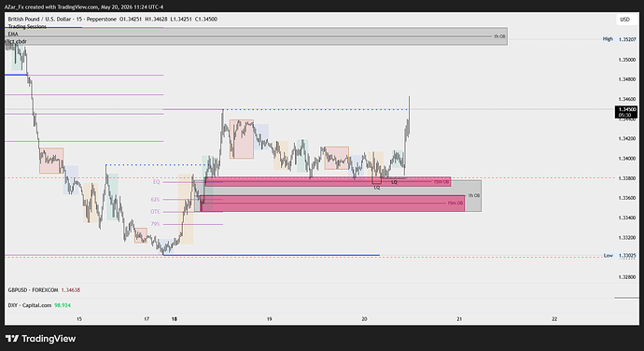Click the 62% fib level label
The image size is (644, 351).
155,200
